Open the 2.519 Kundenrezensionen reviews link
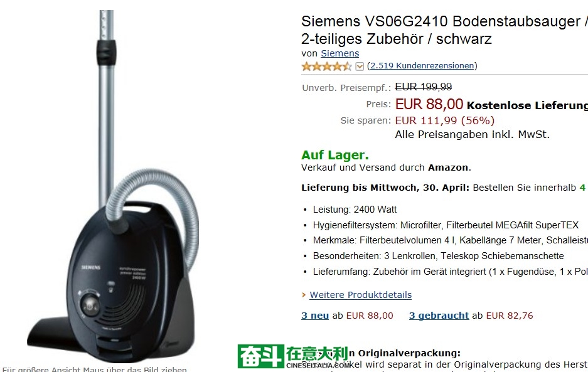The height and width of the screenshot is (372, 588). coord(422,66)
